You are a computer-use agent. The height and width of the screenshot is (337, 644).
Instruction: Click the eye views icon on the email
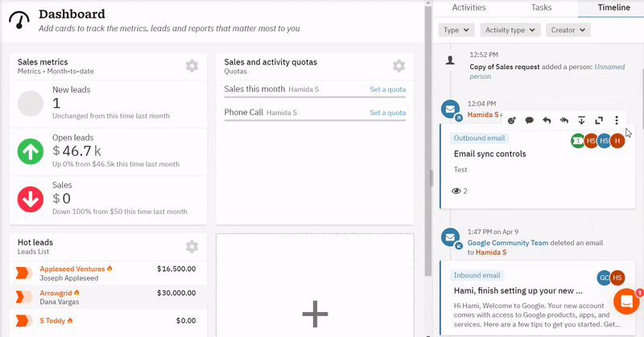coord(456,191)
